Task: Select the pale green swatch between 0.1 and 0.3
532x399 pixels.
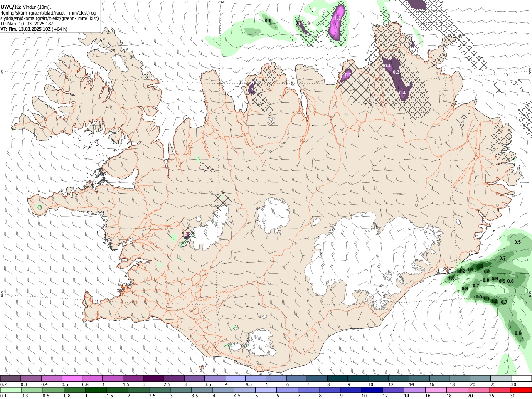Action: (11, 390)
